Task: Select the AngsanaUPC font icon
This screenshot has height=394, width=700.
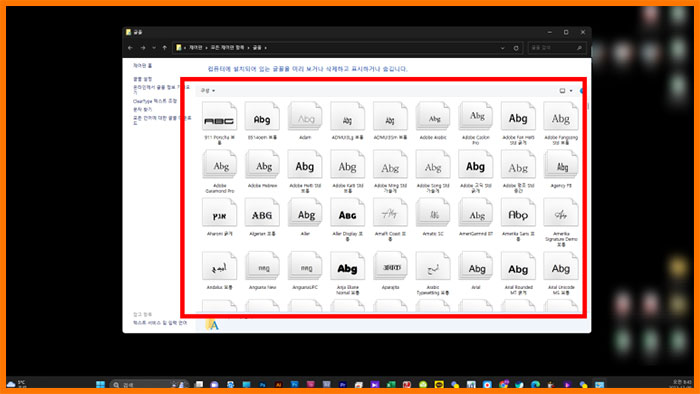Action: 305,267
